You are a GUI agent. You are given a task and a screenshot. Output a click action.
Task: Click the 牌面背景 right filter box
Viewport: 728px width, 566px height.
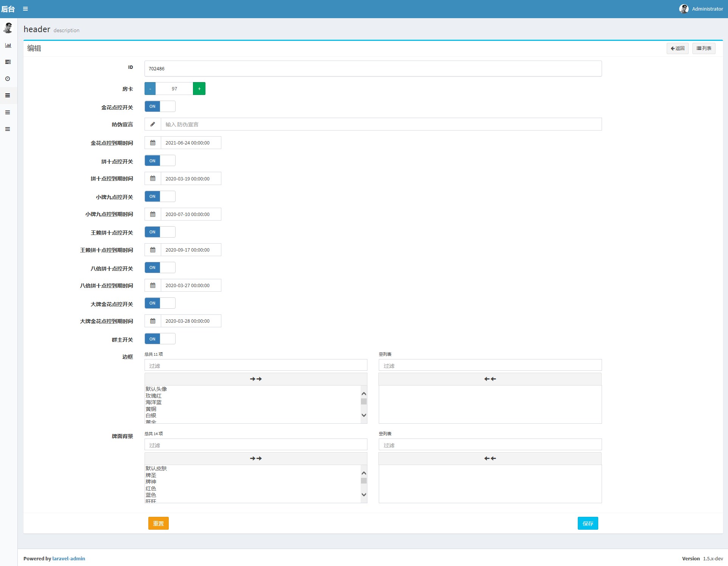coord(490,445)
